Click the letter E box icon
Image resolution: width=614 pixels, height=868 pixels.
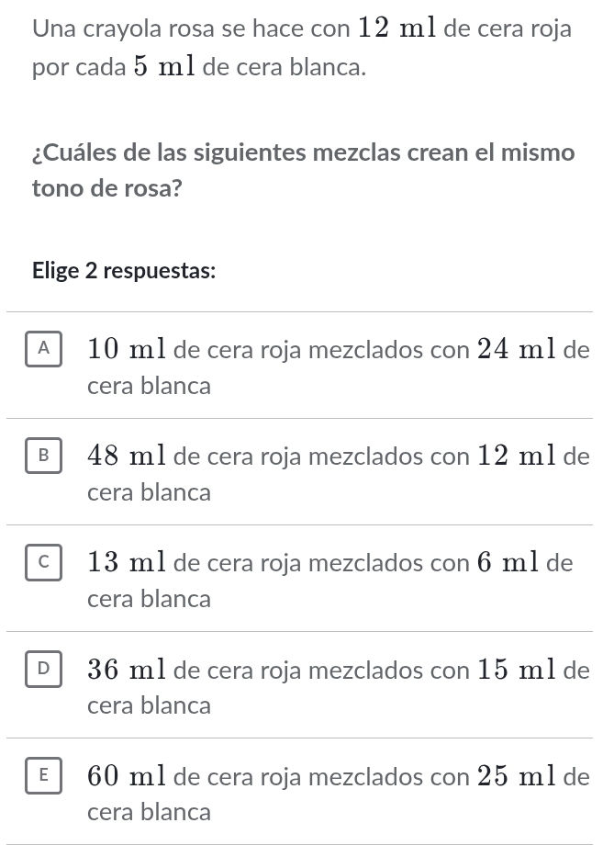pyautogui.click(x=43, y=777)
